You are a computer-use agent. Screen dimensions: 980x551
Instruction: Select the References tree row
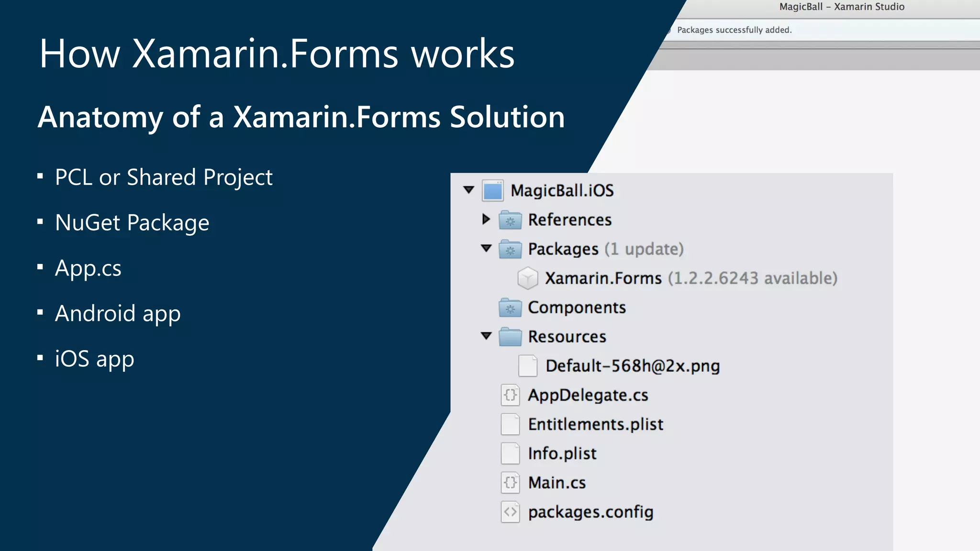(570, 220)
